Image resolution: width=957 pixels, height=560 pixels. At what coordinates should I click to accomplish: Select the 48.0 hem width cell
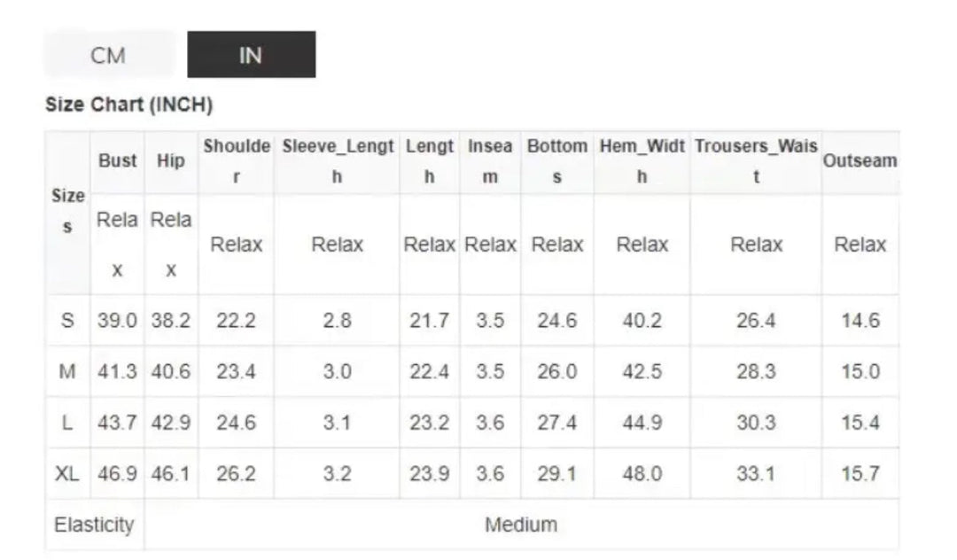click(x=642, y=474)
